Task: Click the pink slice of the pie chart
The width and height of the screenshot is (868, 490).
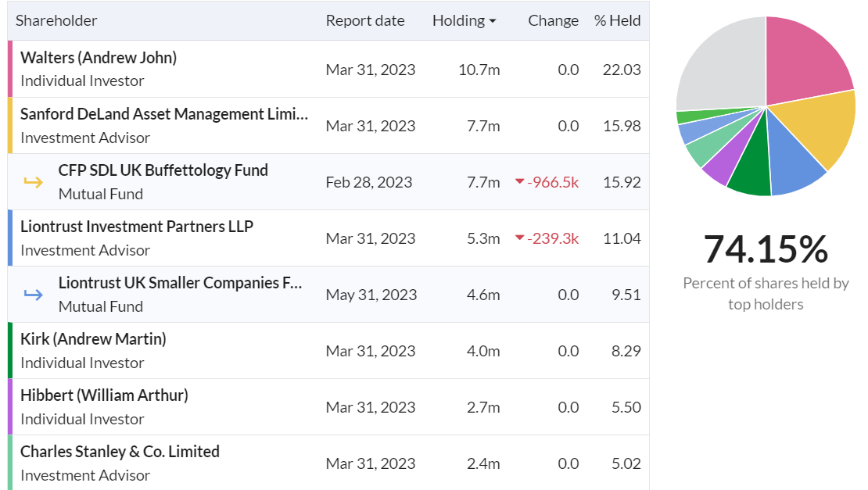Action: [x=805, y=58]
